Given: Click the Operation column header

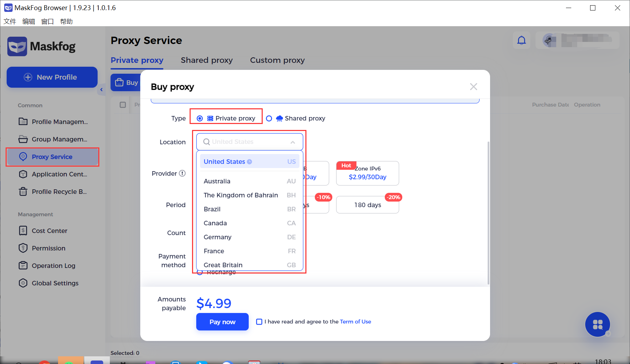Looking at the screenshot, I should pos(587,105).
